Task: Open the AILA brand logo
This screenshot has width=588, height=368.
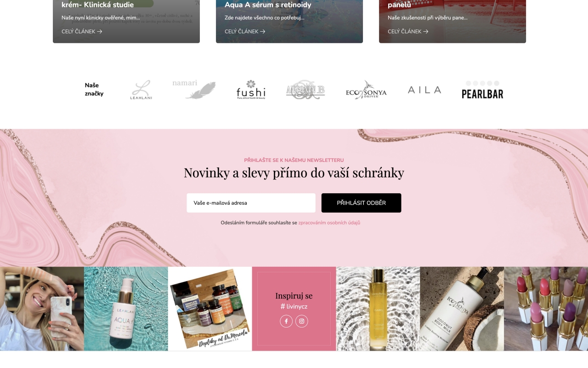Action: click(424, 90)
